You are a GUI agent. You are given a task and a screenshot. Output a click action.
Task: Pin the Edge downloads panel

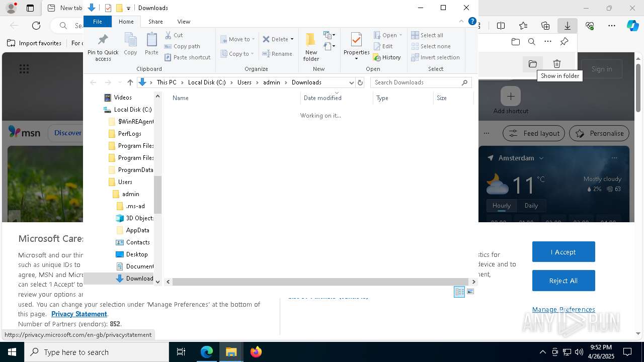(564, 42)
